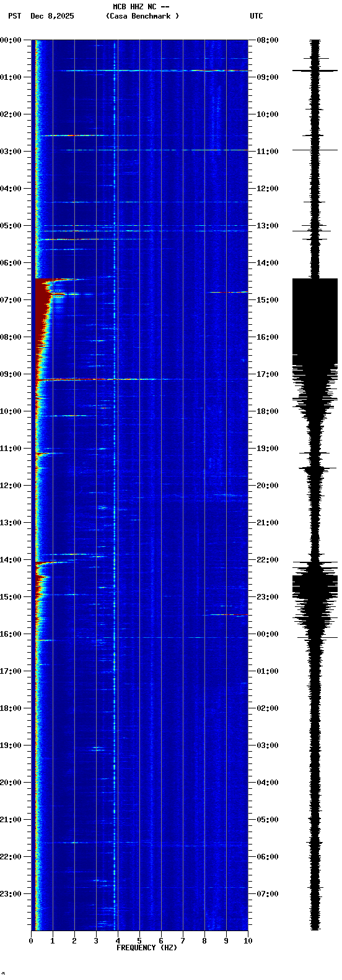342x980 pixels.
Task: Click PST time label '00:00'
Action: pos(11,40)
